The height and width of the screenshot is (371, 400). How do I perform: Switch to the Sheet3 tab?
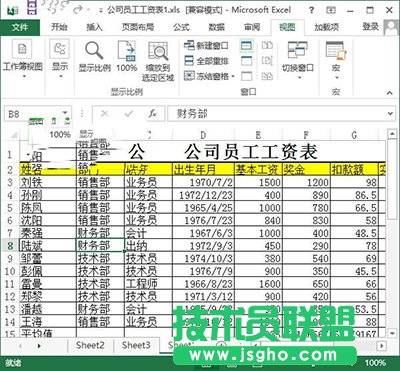click(x=136, y=345)
